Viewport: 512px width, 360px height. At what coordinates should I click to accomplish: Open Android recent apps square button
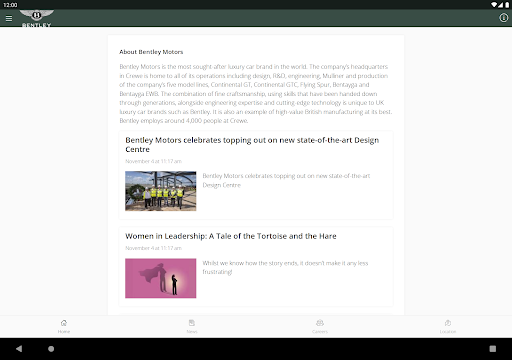pos(493,349)
